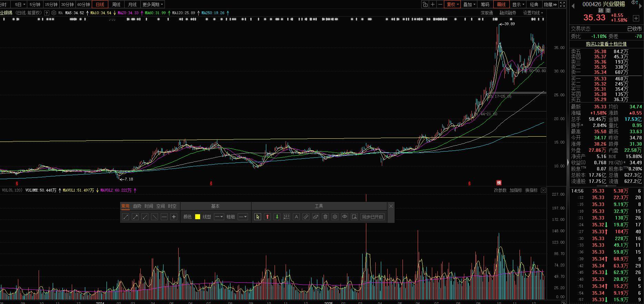644x304 pixels.
Task: Click the 深股通 link
Action: pos(487,13)
